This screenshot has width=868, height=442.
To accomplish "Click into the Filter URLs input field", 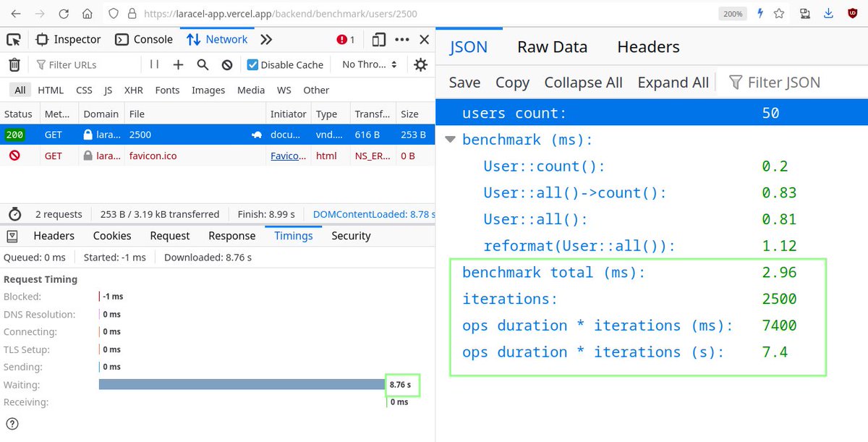I will coord(87,65).
